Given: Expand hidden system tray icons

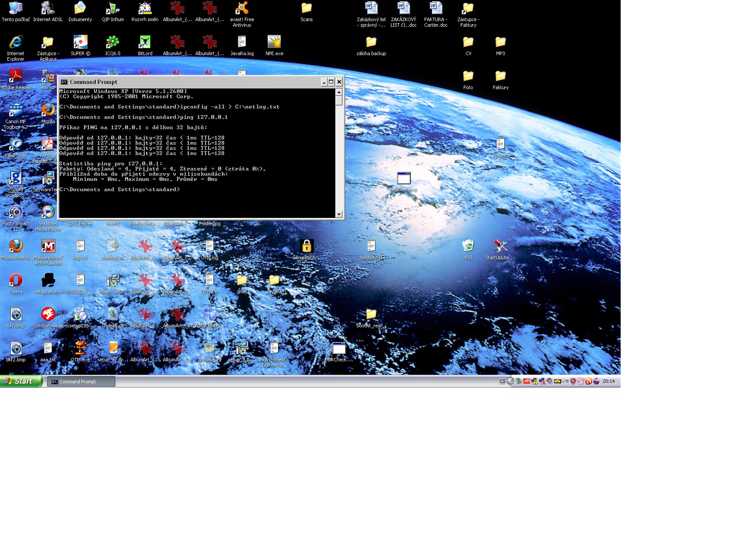Looking at the screenshot, I should (510, 381).
